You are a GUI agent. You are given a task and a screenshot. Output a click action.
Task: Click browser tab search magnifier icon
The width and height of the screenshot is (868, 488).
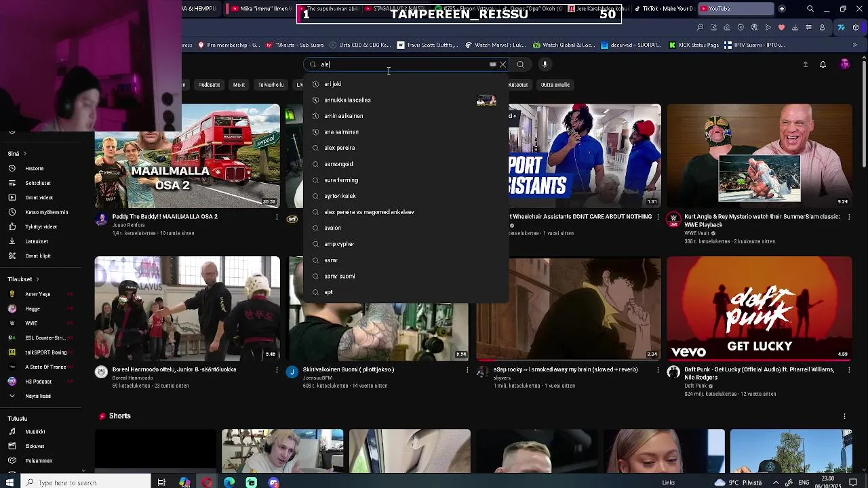point(810,9)
